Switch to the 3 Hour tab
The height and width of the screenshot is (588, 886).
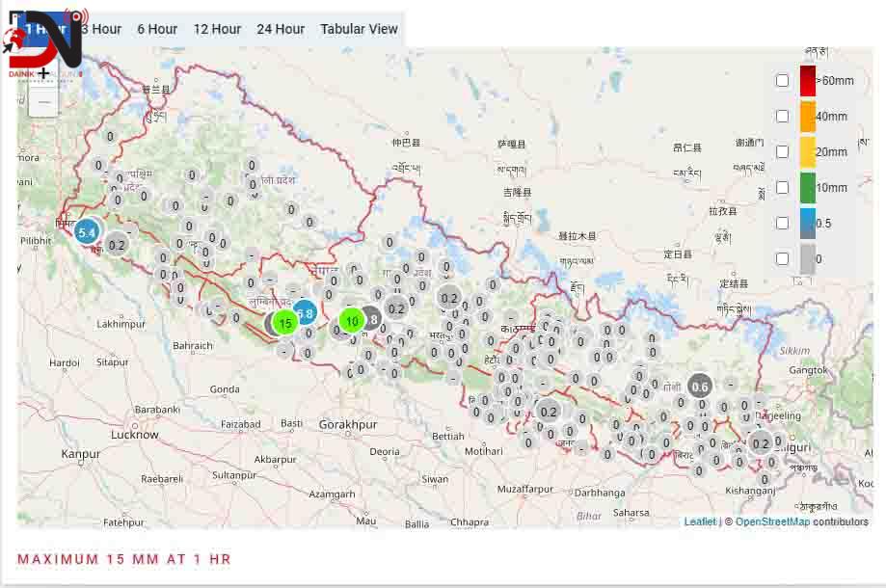coord(102,29)
